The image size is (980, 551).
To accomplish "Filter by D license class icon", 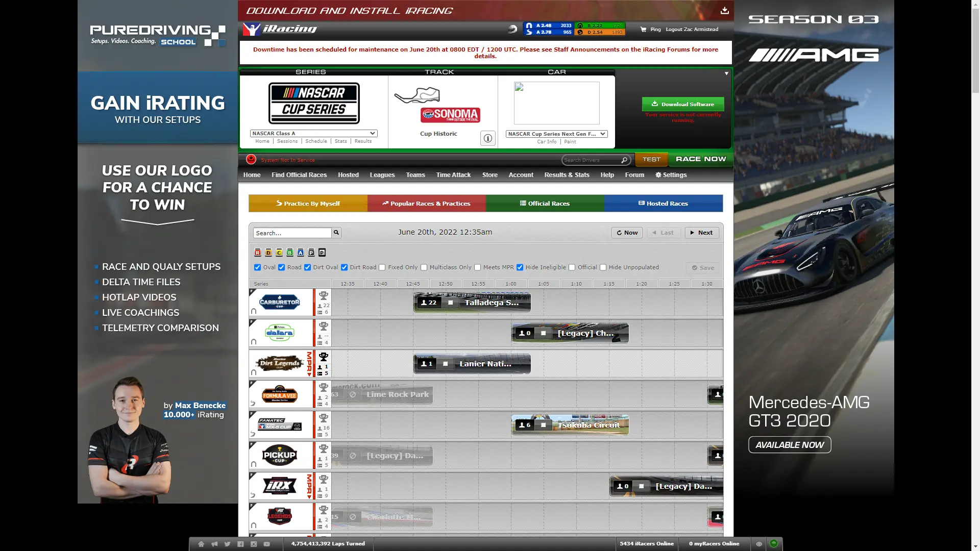I will tap(268, 253).
